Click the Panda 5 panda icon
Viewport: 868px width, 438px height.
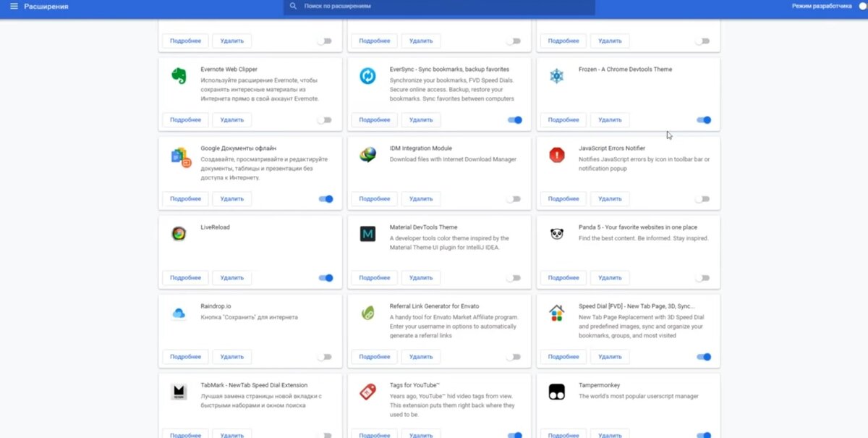coord(556,233)
